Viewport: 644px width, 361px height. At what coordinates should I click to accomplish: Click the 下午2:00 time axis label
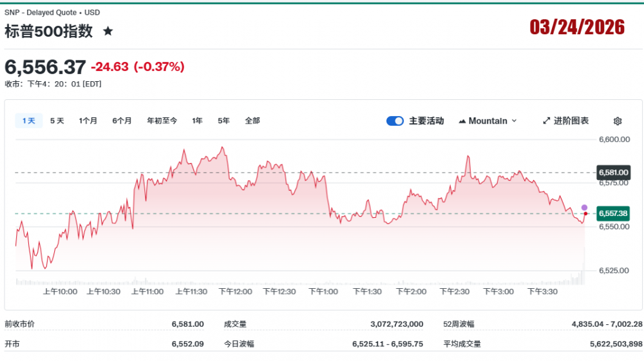(411, 292)
